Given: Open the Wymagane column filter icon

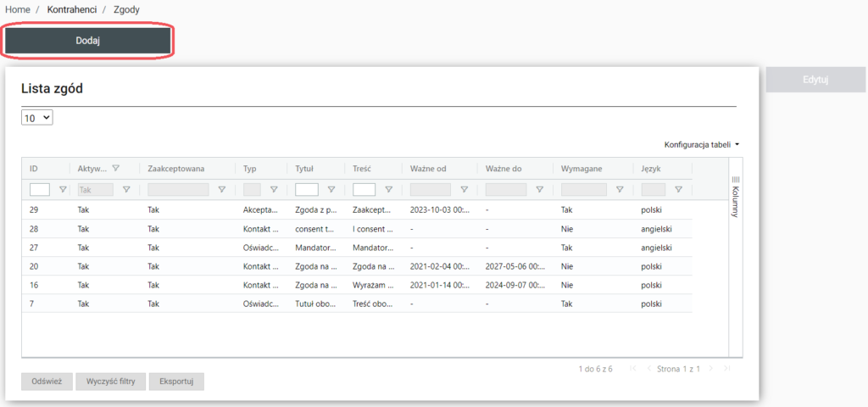Looking at the screenshot, I should tap(620, 190).
